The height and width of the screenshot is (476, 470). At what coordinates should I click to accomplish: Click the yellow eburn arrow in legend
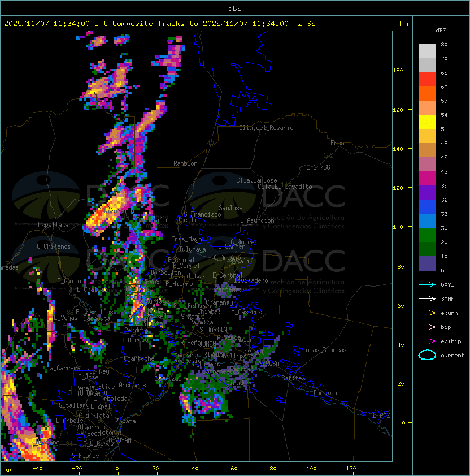coord(427,313)
